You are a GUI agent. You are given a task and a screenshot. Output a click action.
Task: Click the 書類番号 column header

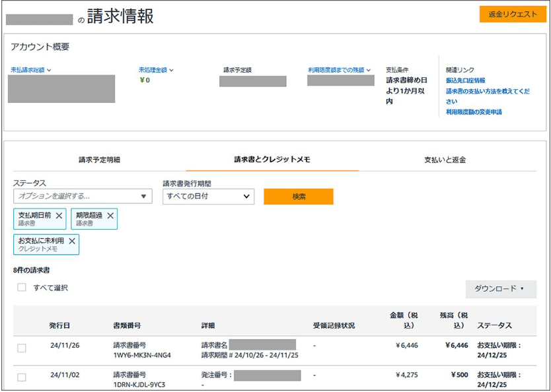click(x=127, y=325)
